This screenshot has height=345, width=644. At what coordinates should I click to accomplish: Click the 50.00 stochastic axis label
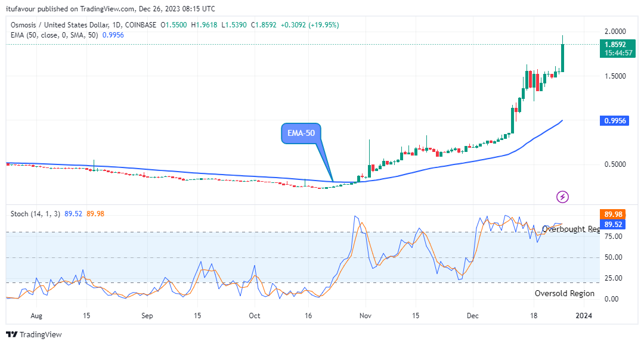point(614,257)
